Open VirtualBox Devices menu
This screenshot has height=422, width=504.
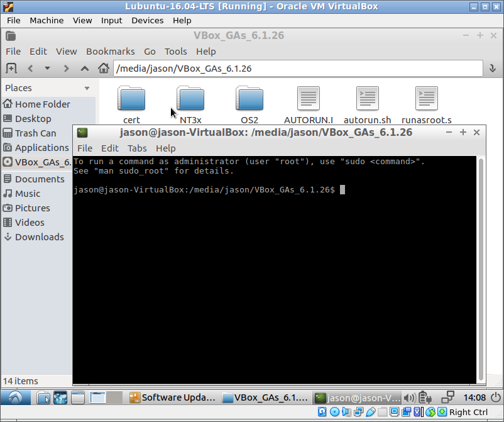point(148,21)
